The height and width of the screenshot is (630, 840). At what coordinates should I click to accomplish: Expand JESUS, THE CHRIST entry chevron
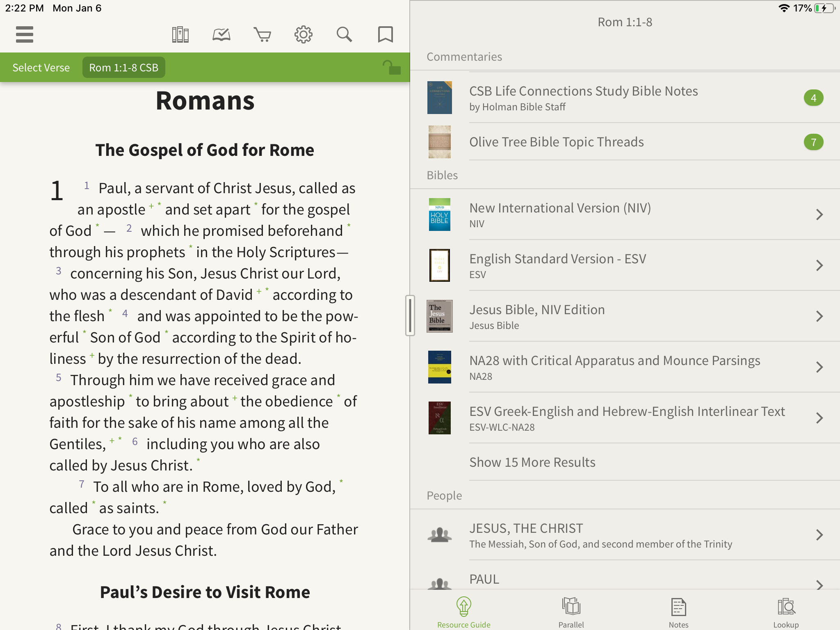(x=819, y=535)
